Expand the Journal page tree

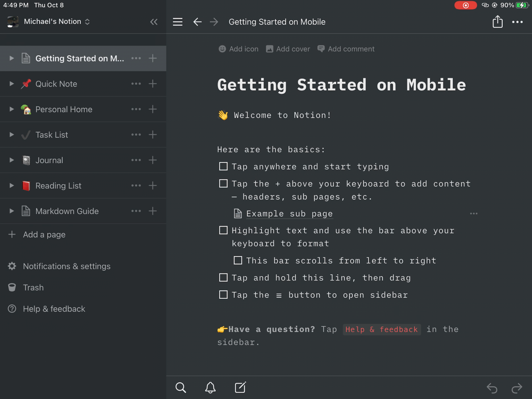click(x=11, y=160)
